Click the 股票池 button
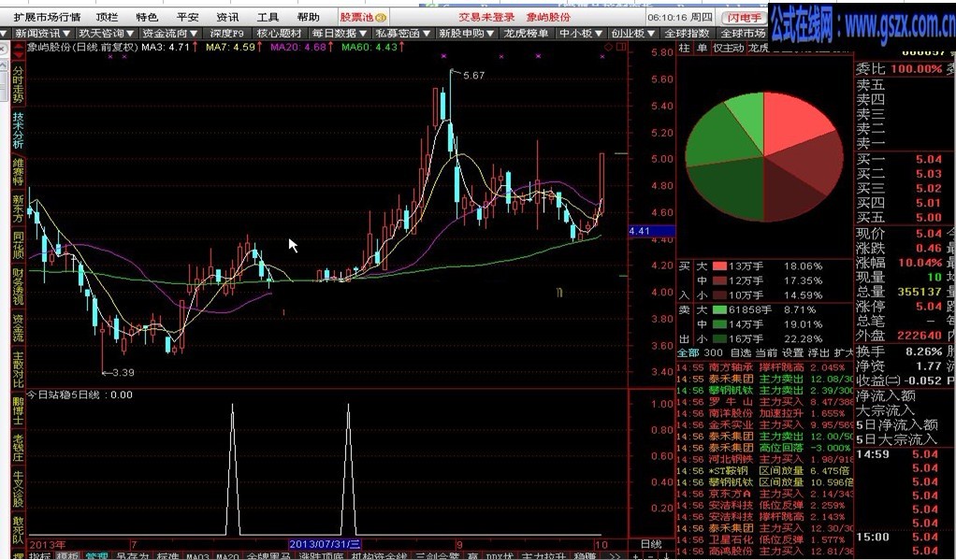Screen dimensions: 956x560 pyautogui.click(x=363, y=17)
